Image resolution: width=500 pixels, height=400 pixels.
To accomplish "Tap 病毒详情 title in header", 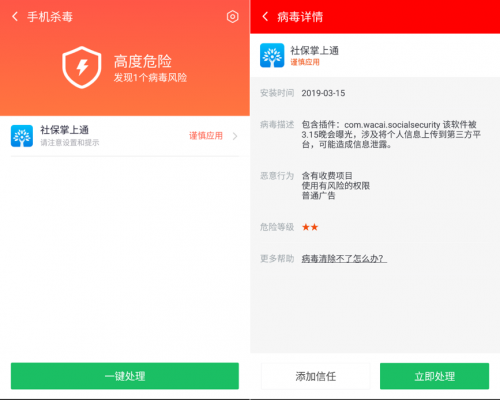I will [x=300, y=17].
